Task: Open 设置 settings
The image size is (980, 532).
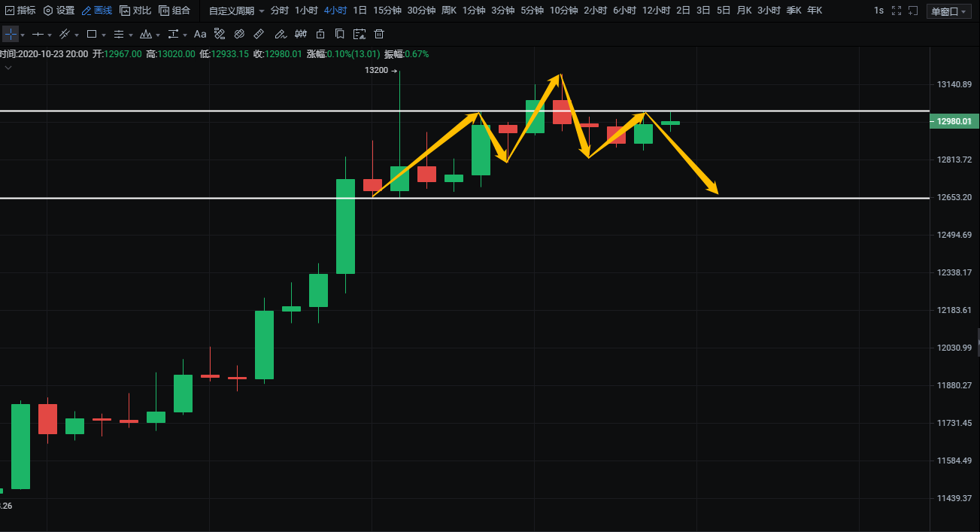Action: [x=59, y=11]
